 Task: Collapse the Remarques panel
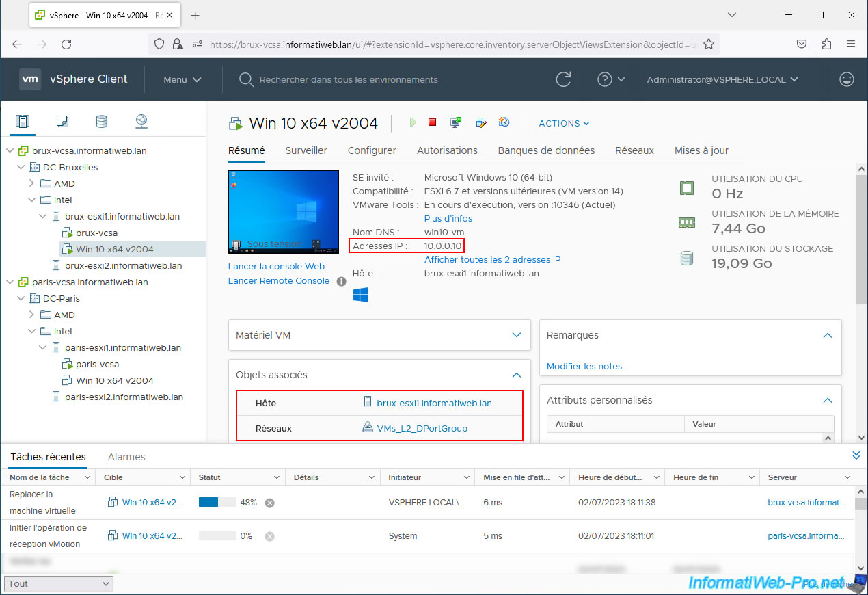[x=828, y=335]
